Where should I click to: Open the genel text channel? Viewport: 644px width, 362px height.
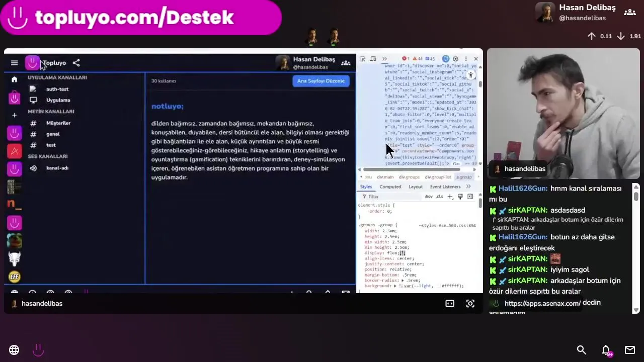[x=53, y=134]
